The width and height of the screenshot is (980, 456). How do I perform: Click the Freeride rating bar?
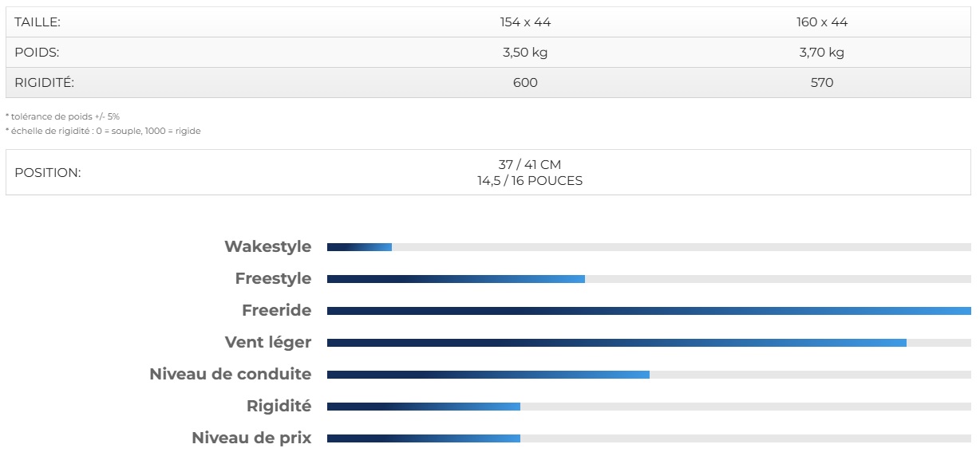coord(648,311)
